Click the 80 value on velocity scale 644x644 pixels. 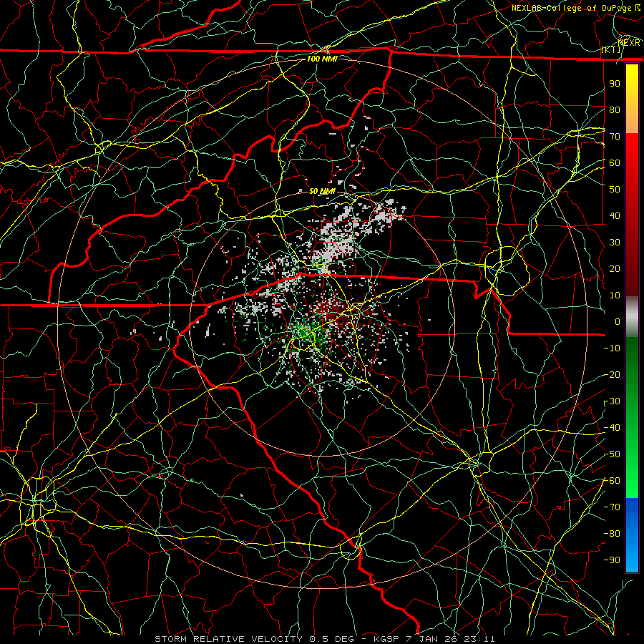(615, 110)
